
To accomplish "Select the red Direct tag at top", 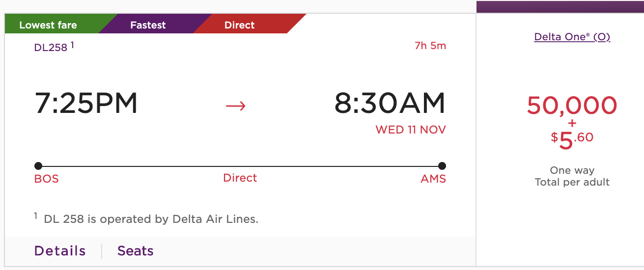I will [x=240, y=25].
